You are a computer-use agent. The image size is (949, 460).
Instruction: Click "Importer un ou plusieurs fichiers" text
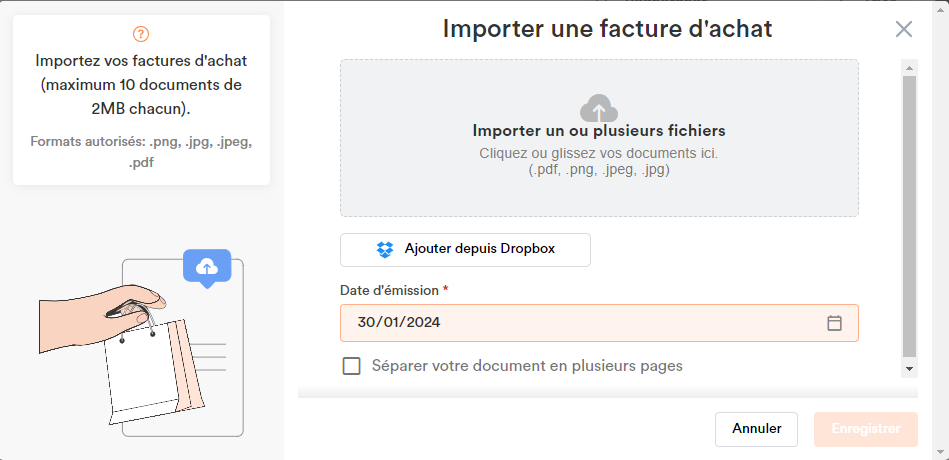[599, 131]
